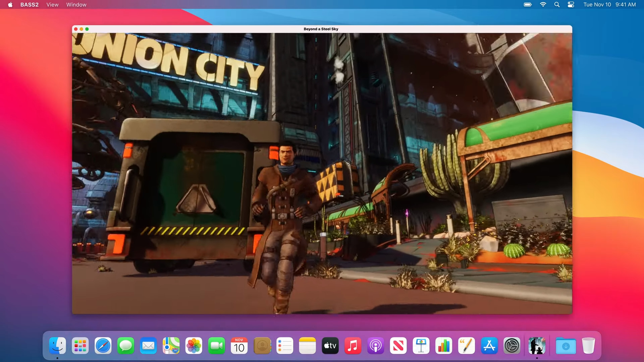The height and width of the screenshot is (362, 644).
Task: Open Numbers app in the Dock
Action: pyautogui.click(x=444, y=346)
